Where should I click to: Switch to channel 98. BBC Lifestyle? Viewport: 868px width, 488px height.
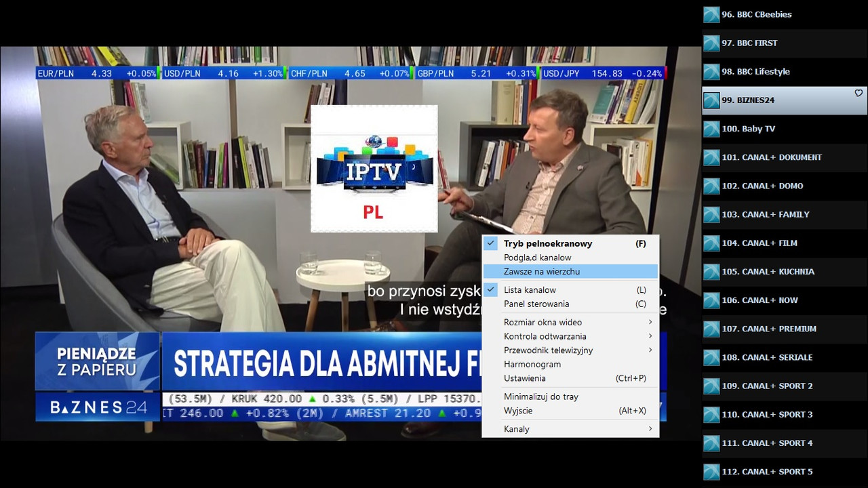pos(785,71)
